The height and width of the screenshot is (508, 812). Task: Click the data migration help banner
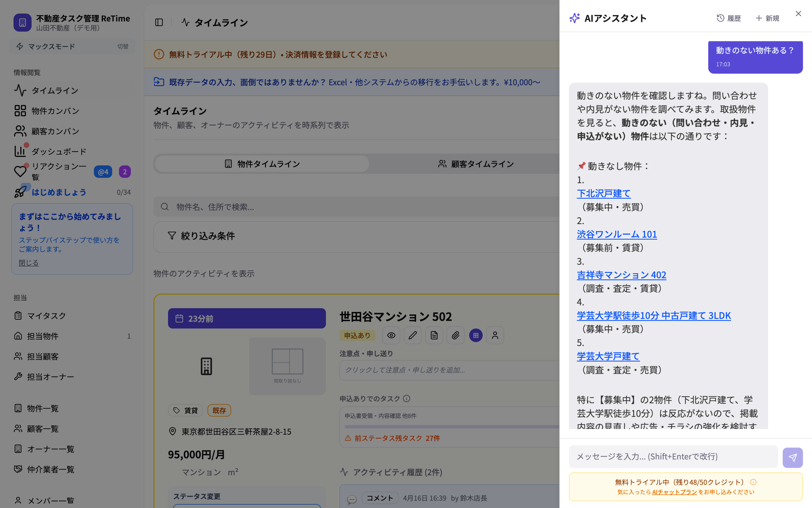[352, 82]
